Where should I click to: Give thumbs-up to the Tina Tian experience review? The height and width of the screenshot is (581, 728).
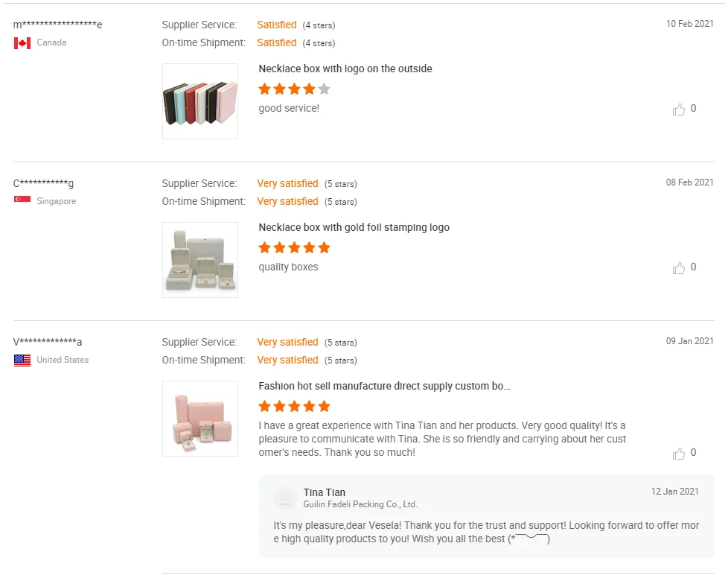click(x=679, y=454)
